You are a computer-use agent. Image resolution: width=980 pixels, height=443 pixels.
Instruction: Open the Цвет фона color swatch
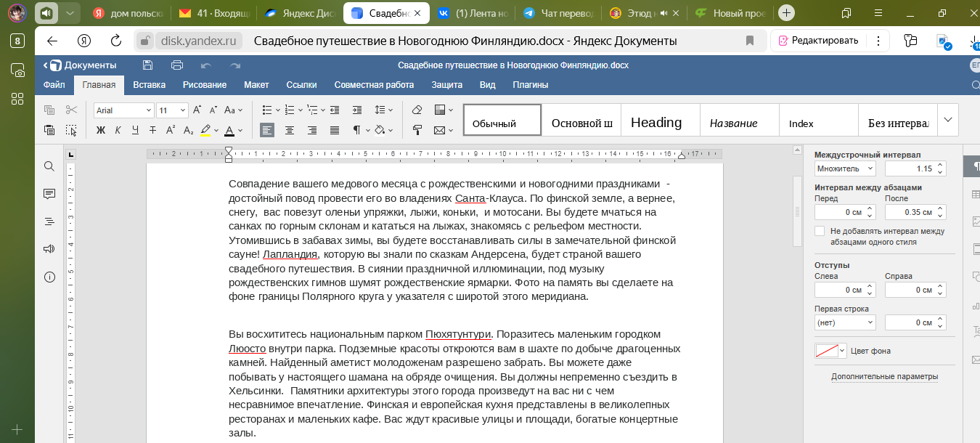831,351
